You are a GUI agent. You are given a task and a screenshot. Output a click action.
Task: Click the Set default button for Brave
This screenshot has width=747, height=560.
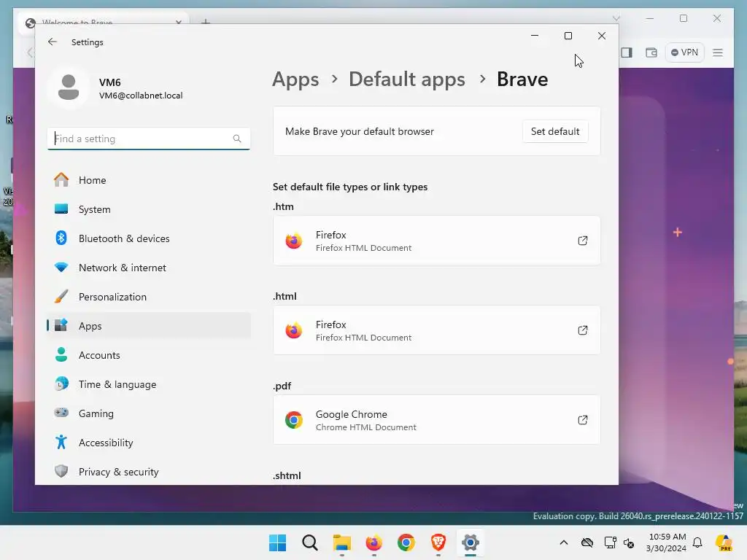tap(555, 131)
